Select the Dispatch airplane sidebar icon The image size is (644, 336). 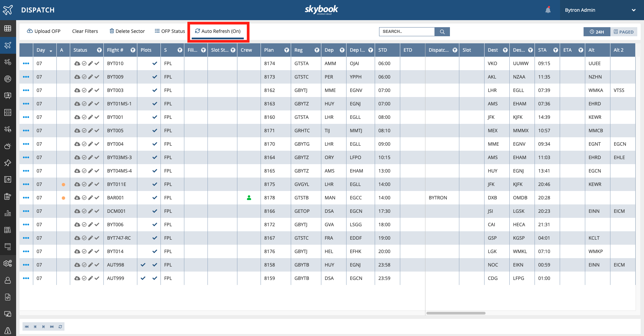[x=8, y=45]
